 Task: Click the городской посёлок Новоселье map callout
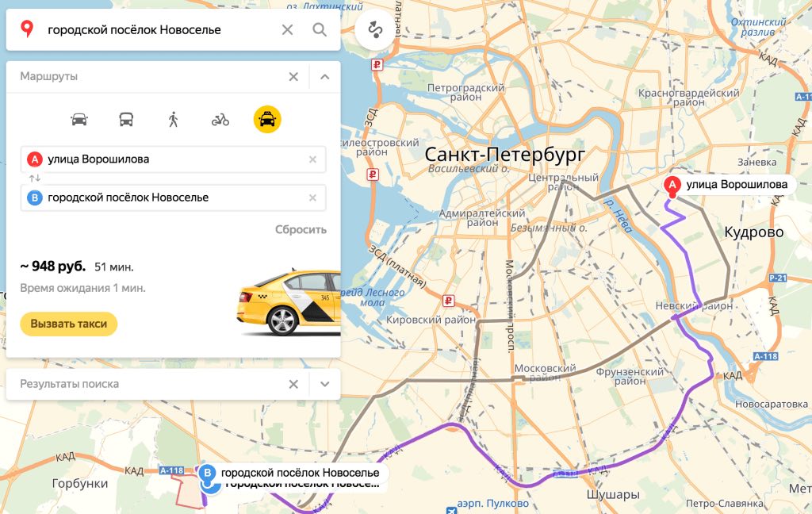(300, 473)
